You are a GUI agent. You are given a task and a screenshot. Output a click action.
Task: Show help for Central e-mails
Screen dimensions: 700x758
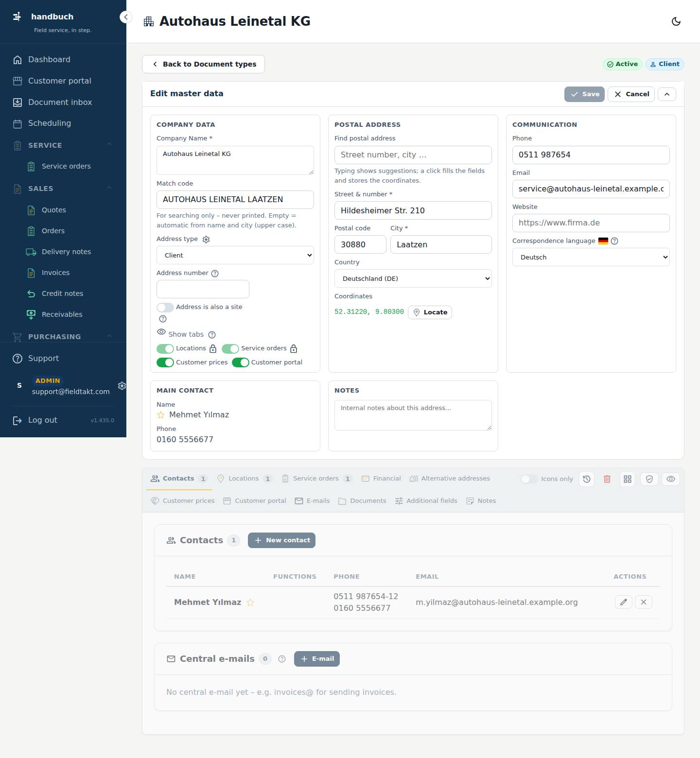[x=282, y=659]
